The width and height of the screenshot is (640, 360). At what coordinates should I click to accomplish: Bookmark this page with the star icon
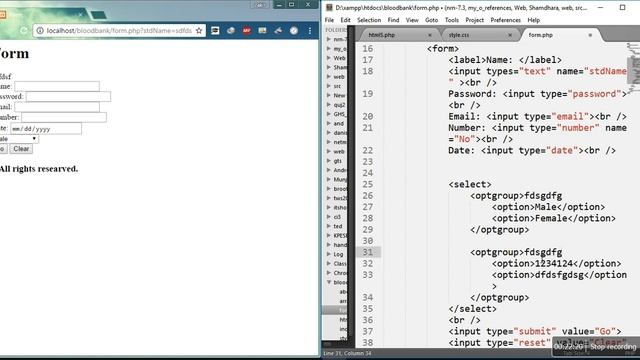(x=199, y=31)
